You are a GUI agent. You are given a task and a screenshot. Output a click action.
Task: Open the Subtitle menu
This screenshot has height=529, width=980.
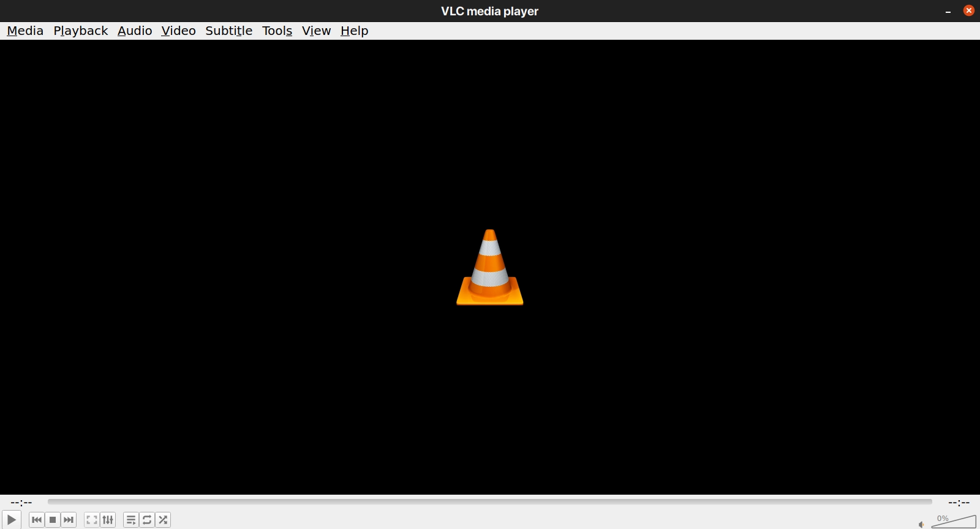229,31
